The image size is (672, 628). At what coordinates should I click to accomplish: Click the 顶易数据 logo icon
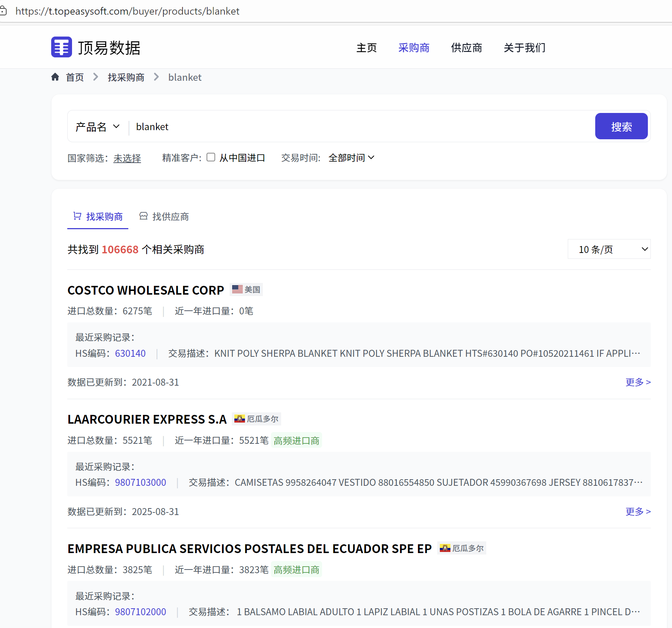pos(61,47)
